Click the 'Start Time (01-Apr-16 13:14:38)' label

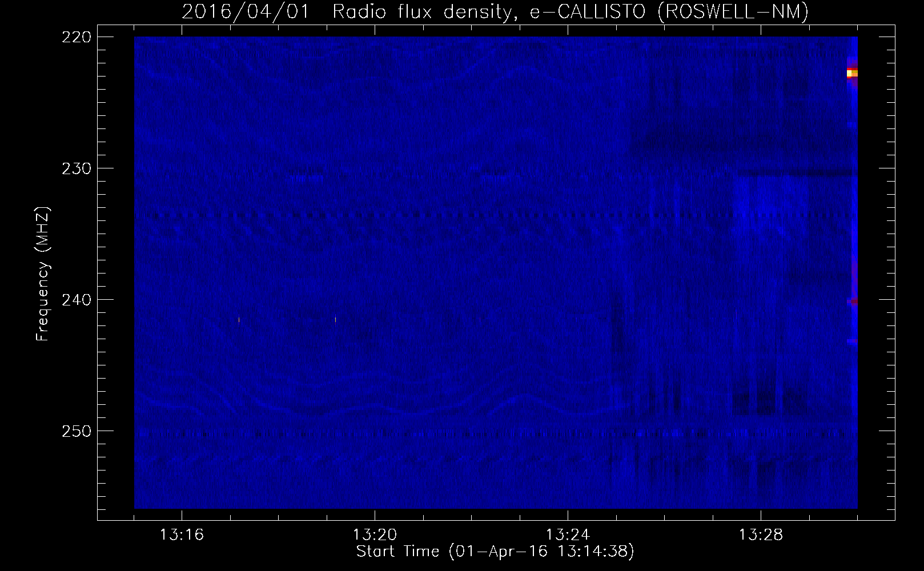click(495, 552)
